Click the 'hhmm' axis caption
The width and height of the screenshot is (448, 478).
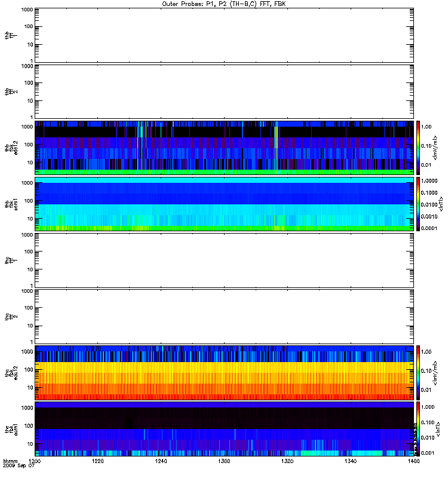10,461
